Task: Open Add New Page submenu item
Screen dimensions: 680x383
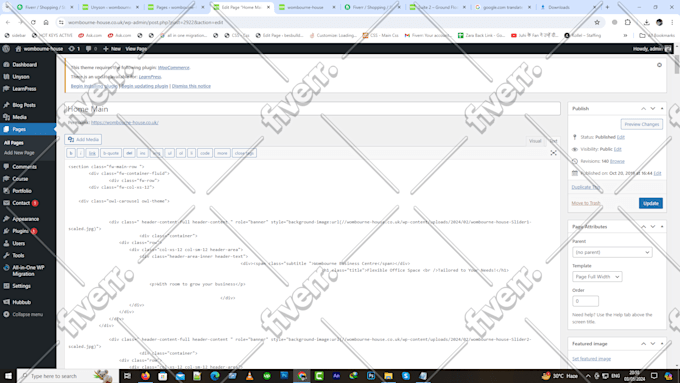Action: pyautogui.click(x=19, y=153)
